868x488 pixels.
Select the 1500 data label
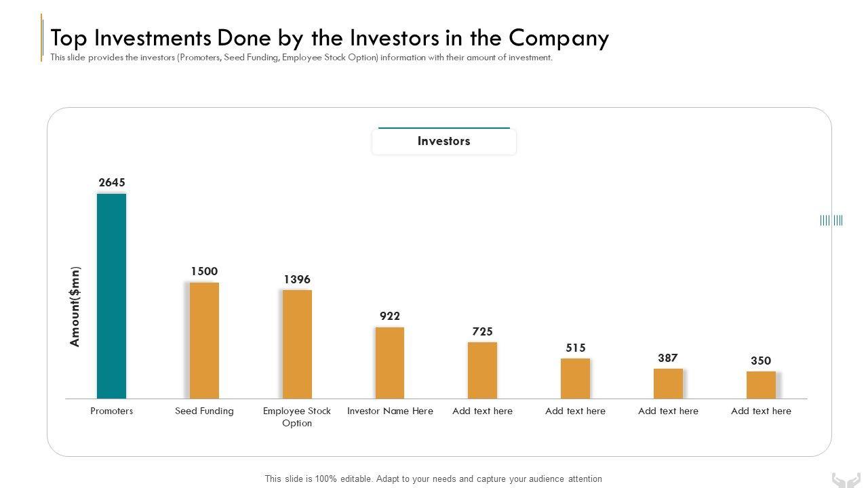[204, 271]
